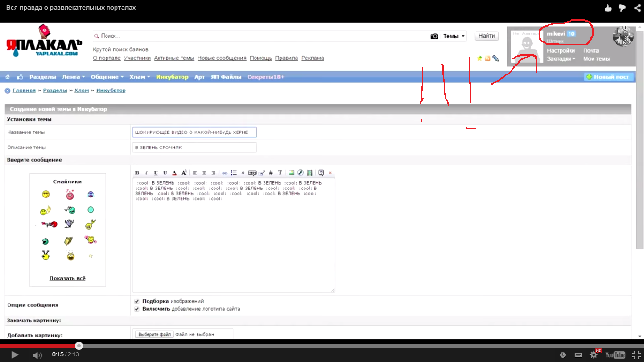This screenshot has width=644, height=362.
Task: Click the T text tool icon
Action: pyautogui.click(x=280, y=173)
